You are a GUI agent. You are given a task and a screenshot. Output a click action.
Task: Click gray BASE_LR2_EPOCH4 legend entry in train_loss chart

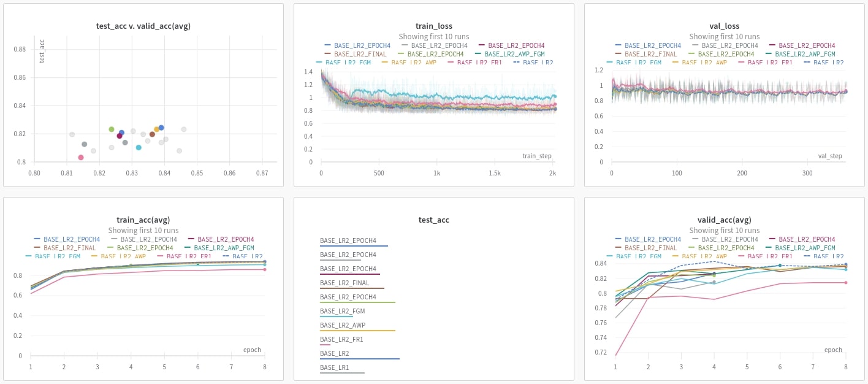(436, 45)
